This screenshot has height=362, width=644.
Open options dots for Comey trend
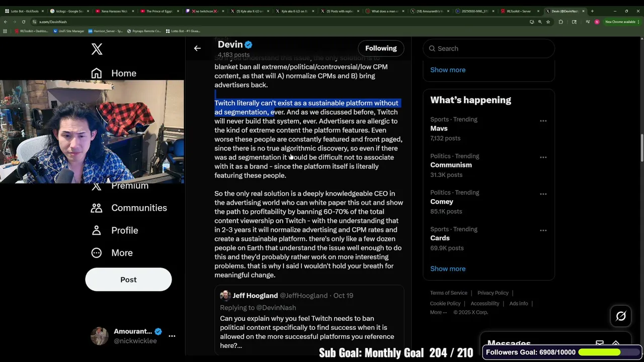click(543, 194)
